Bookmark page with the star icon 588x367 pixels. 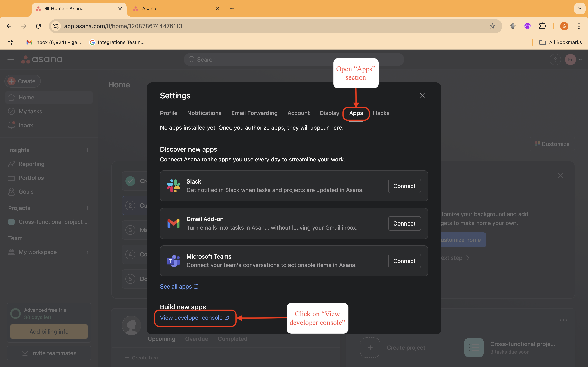point(492,26)
